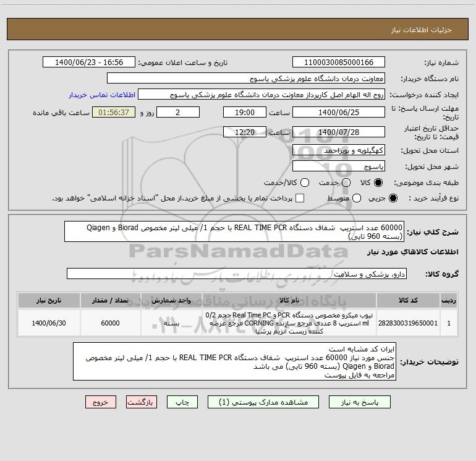Click the need number field 1100030085000166
The image size is (476, 461).
[x=339, y=62]
